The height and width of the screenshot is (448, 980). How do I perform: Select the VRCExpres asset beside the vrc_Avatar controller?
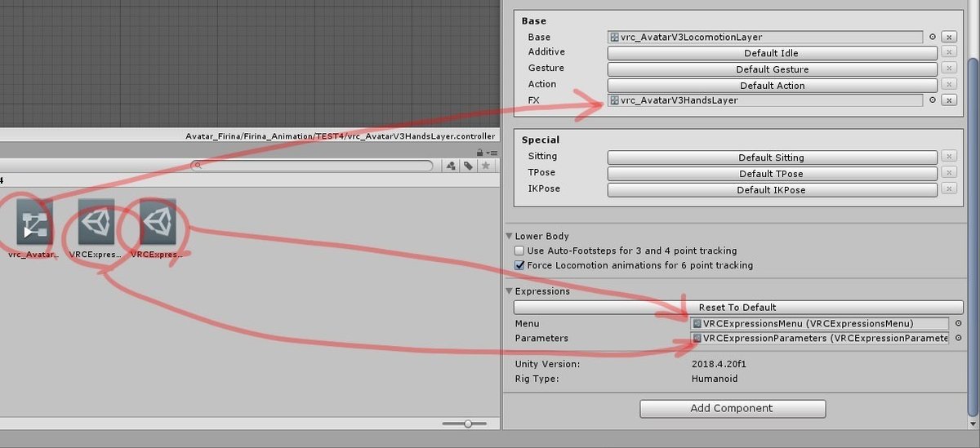[96, 223]
